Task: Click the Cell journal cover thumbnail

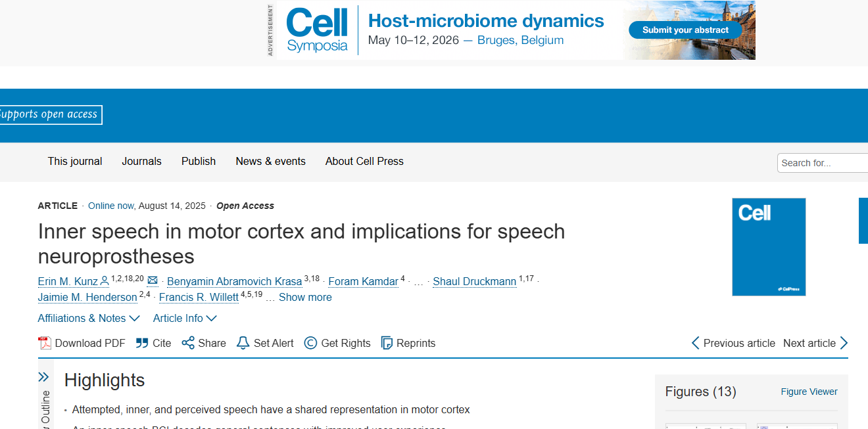Action: pyautogui.click(x=769, y=247)
